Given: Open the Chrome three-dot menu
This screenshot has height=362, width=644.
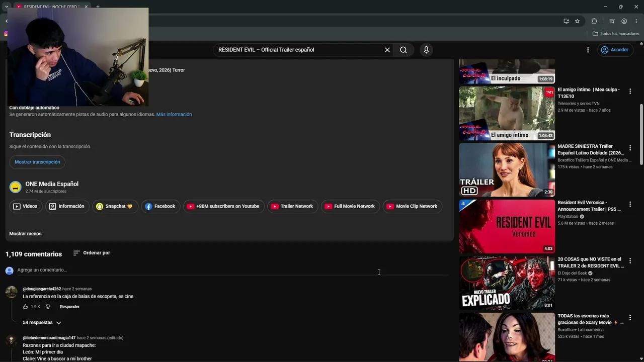Looking at the screenshot, I should point(636,21).
